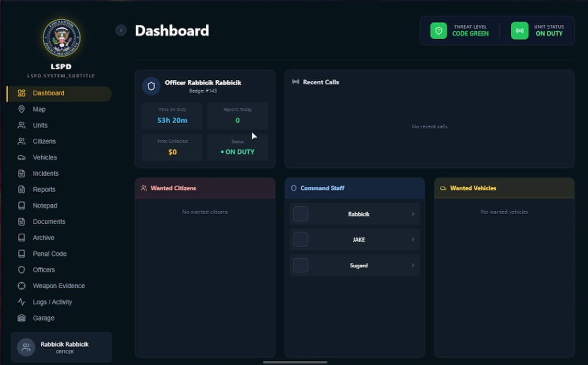Viewport: 588px width, 365px height.
Task: Select Reports in the sidebar
Action: (x=59, y=189)
